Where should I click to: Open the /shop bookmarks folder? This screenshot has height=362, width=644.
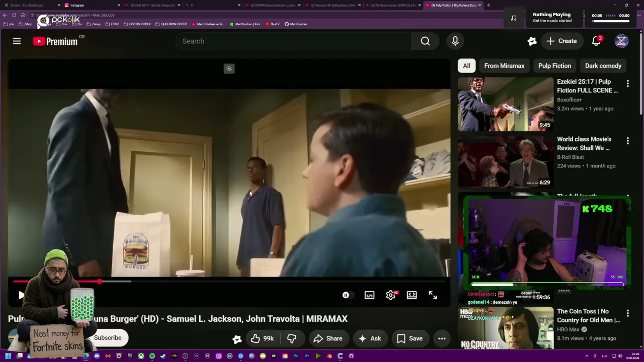point(25,24)
